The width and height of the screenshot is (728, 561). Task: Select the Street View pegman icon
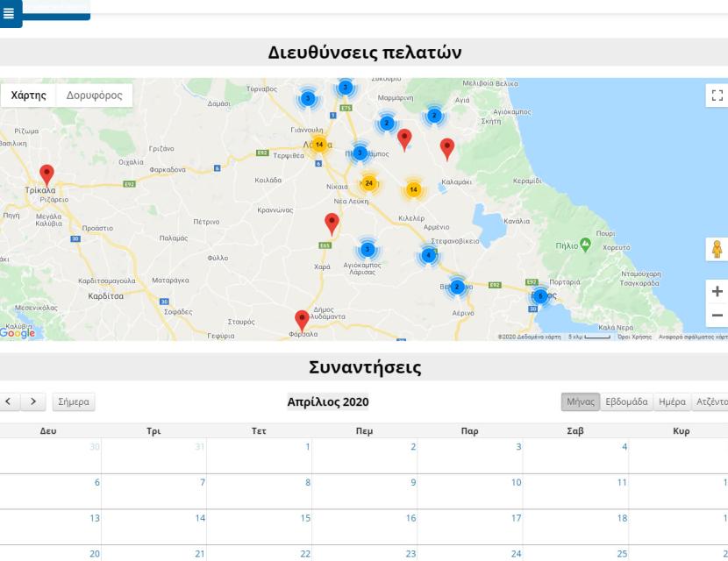click(717, 249)
